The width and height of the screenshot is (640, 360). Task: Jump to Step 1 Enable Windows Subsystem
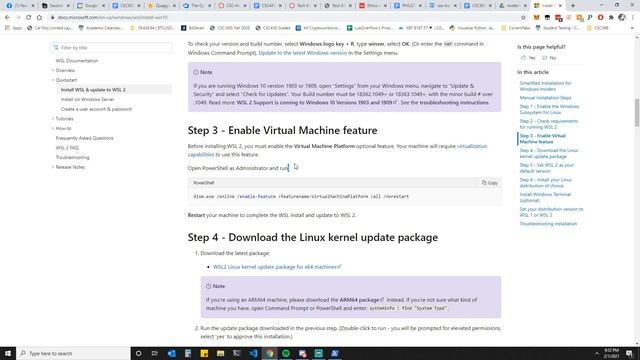[x=549, y=109]
